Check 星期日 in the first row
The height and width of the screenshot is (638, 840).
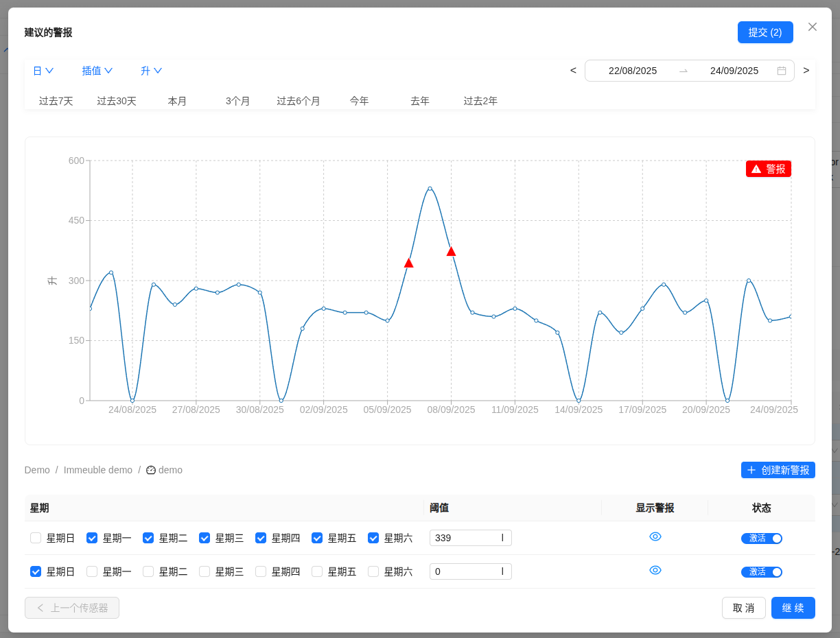coord(36,538)
